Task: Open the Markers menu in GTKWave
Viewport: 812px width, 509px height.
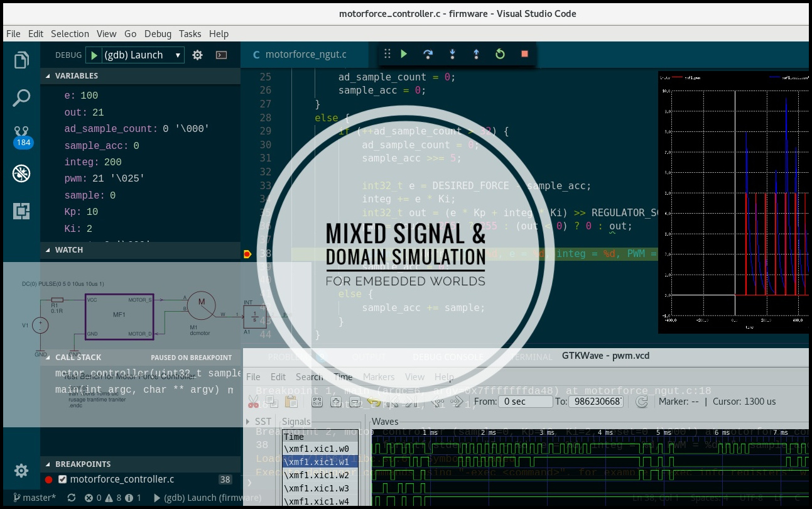Action: pos(379,377)
